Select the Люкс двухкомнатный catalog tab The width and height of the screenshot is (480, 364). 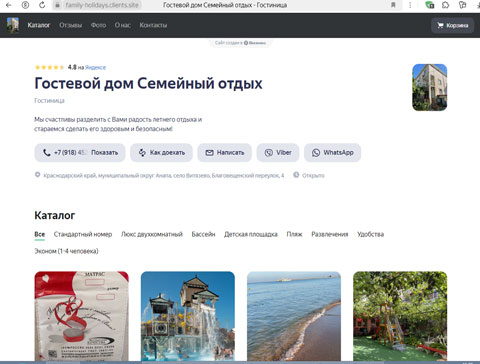152,234
